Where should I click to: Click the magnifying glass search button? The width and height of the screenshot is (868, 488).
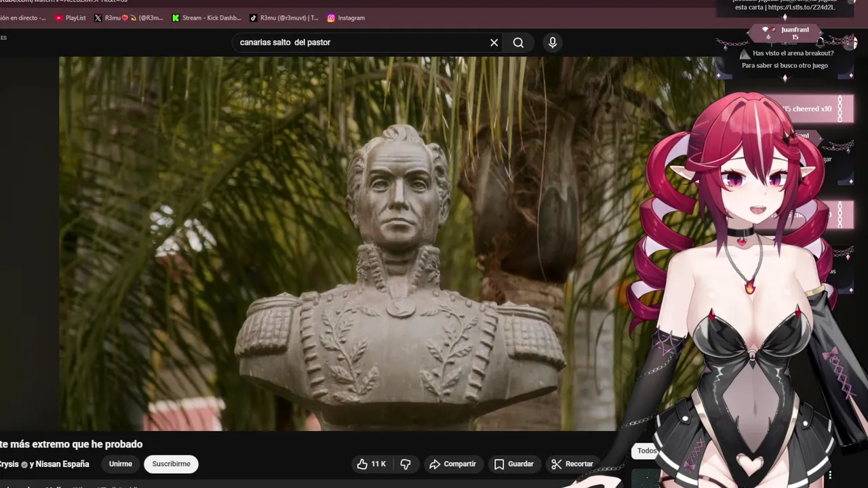click(x=518, y=43)
